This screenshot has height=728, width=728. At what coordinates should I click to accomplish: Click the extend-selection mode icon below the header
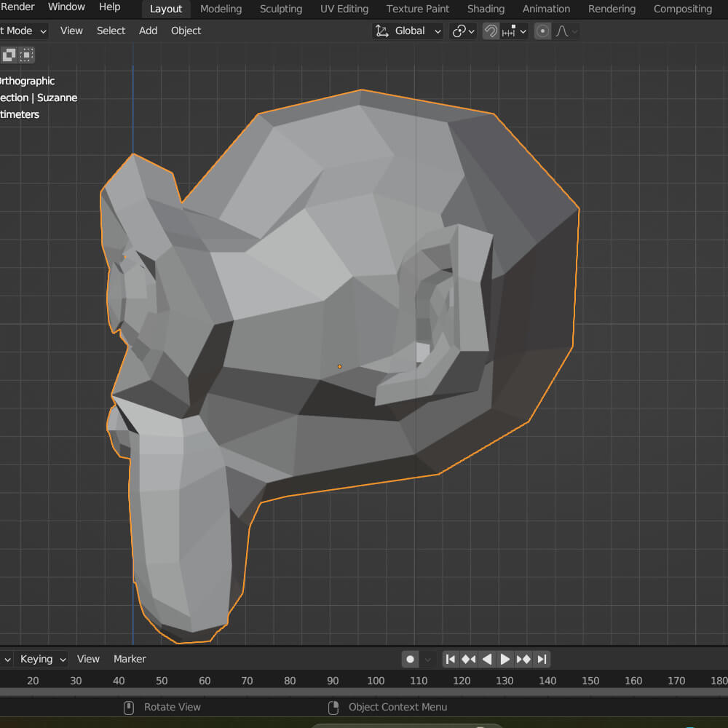(10, 55)
